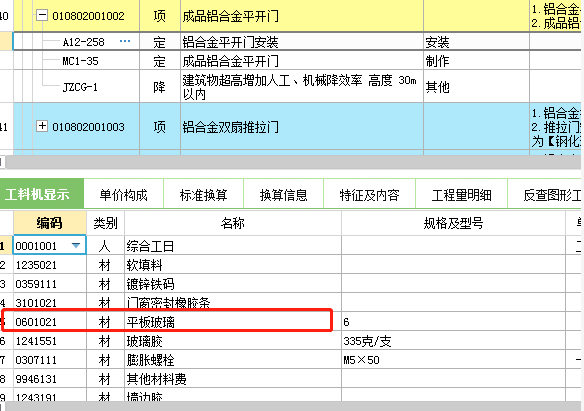Select material code 3101021

coord(50,303)
